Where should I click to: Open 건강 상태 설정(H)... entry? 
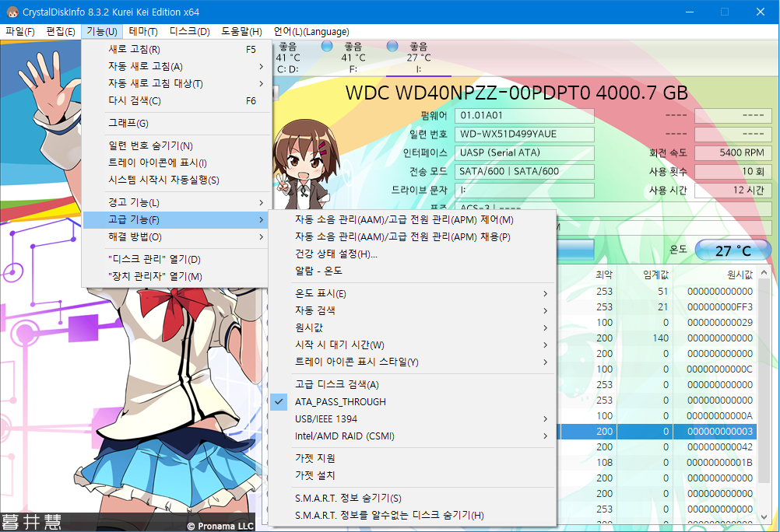[x=412, y=254]
